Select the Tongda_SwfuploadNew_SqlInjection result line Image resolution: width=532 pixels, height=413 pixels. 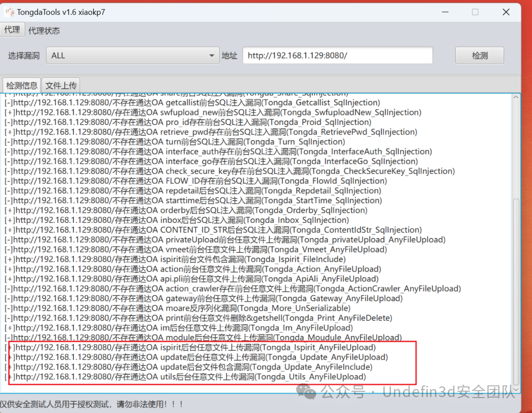tap(213, 112)
